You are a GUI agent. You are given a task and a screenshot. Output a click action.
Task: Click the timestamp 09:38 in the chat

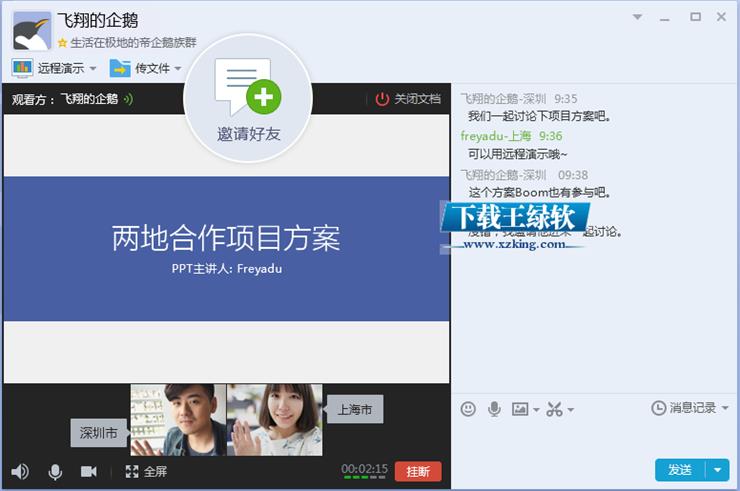tap(573, 175)
